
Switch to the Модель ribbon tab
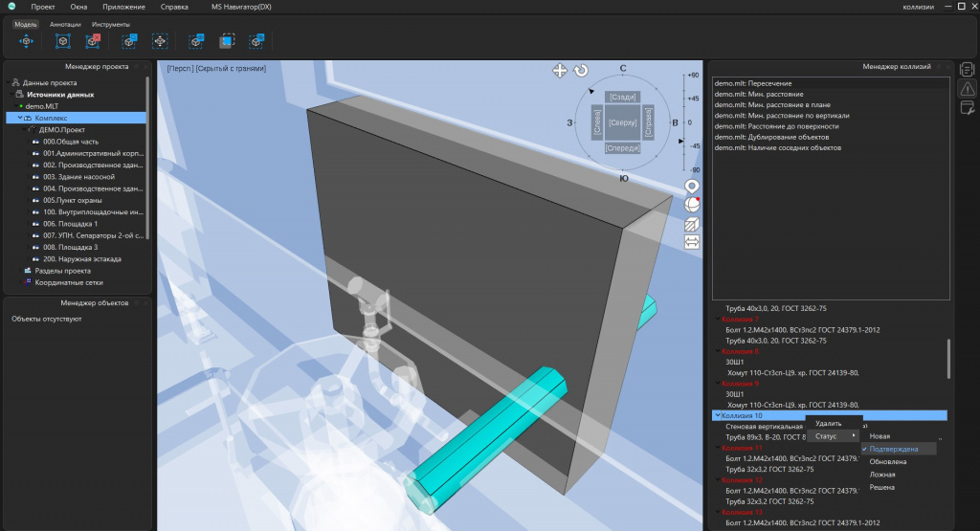click(26, 24)
